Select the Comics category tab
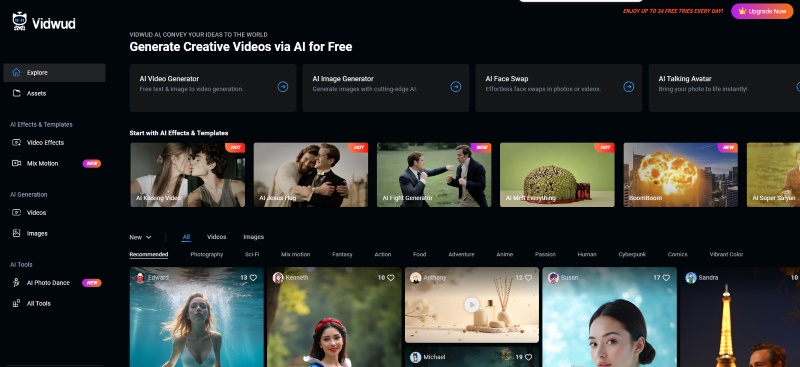 (x=678, y=254)
